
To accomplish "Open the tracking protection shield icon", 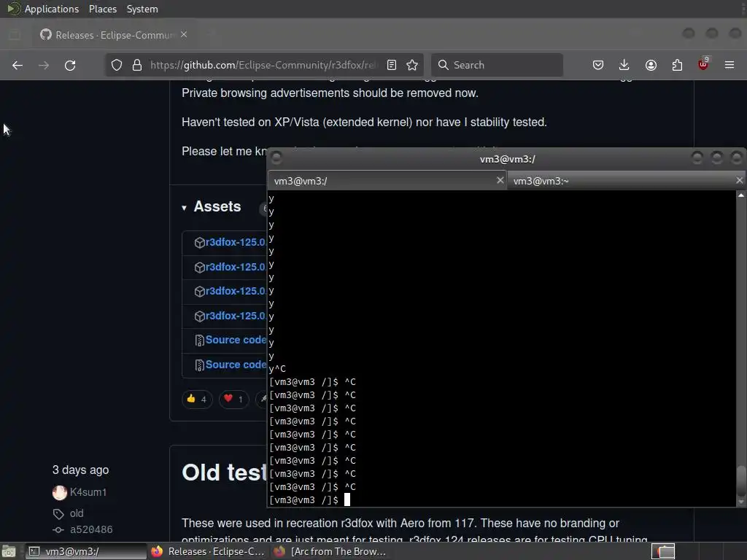I will click(117, 65).
